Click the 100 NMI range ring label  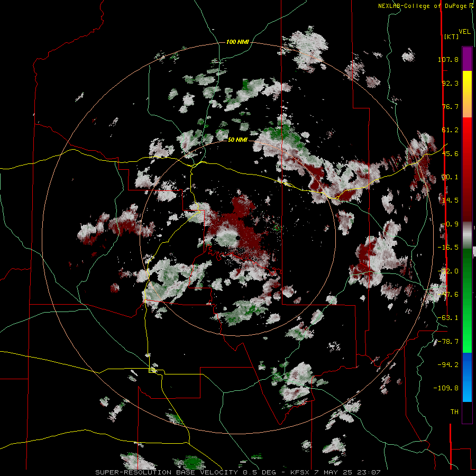[237, 42]
